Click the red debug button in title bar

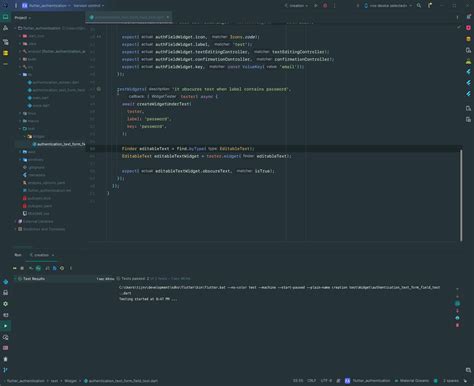tap(325, 6)
